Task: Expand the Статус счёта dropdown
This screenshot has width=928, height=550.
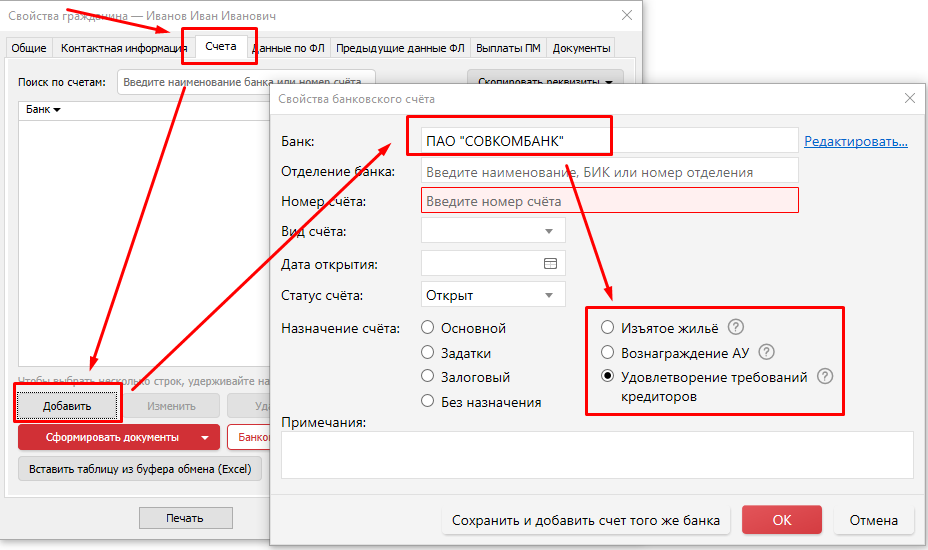Action: click(x=549, y=295)
